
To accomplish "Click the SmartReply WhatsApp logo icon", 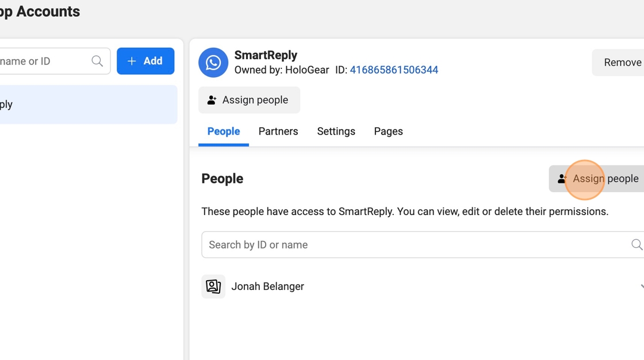I will pos(213,63).
